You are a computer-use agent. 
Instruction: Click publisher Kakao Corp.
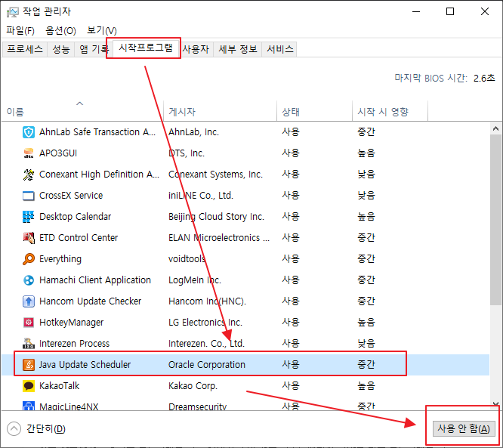pos(193,386)
